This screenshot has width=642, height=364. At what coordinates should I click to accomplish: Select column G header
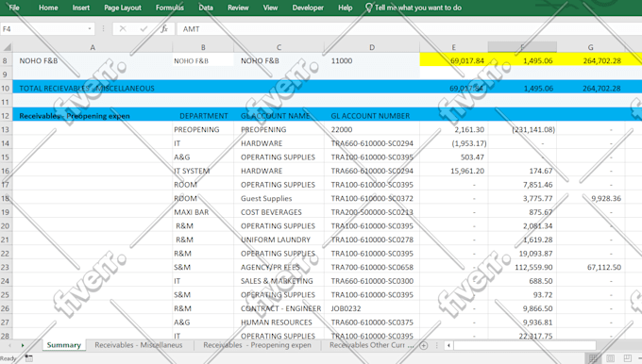click(x=590, y=47)
